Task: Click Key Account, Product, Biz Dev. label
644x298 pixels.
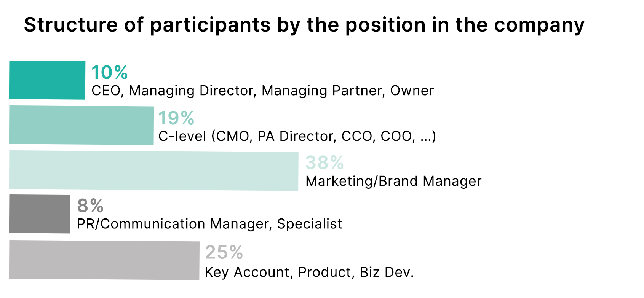Action: click(309, 272)
